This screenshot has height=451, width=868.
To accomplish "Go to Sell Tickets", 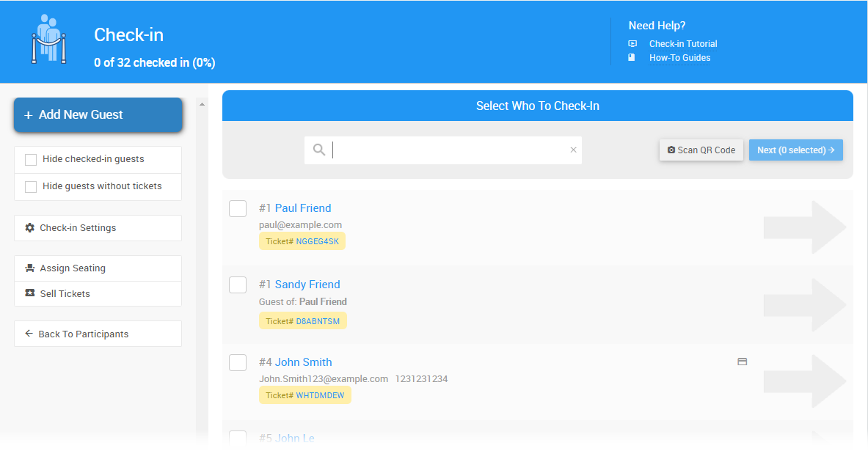I will click(x=98, y=294).
